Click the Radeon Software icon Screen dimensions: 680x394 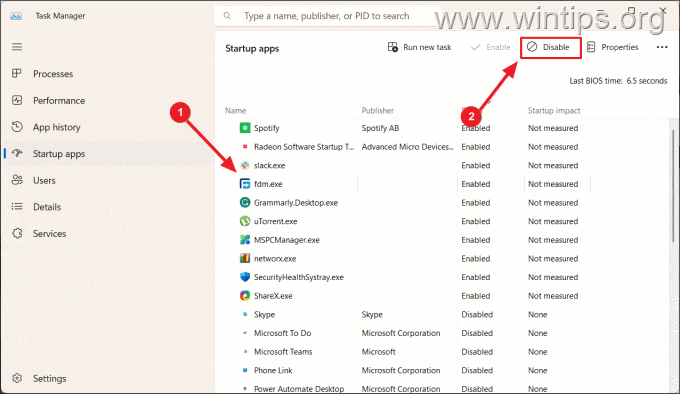coord(245,147)
